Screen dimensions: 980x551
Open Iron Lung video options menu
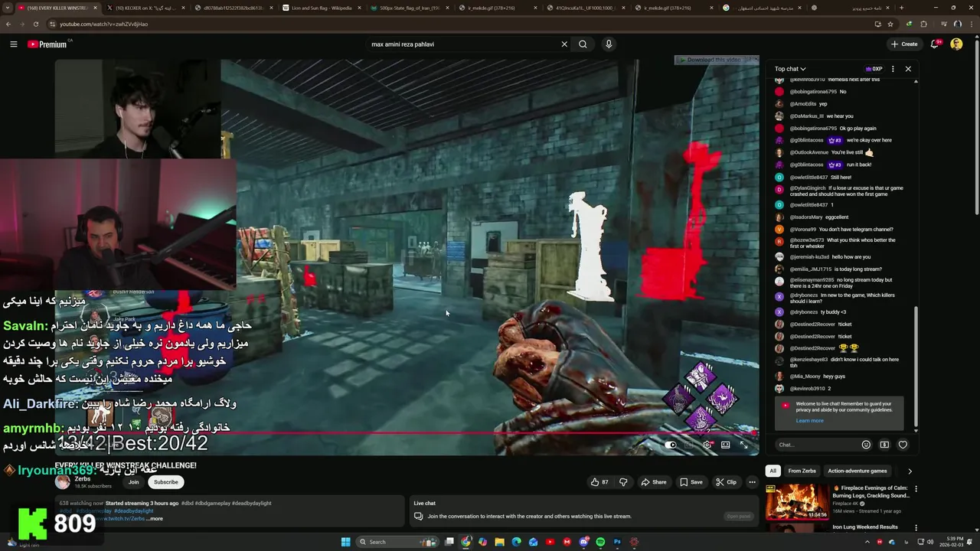click(x=916, y=528)
